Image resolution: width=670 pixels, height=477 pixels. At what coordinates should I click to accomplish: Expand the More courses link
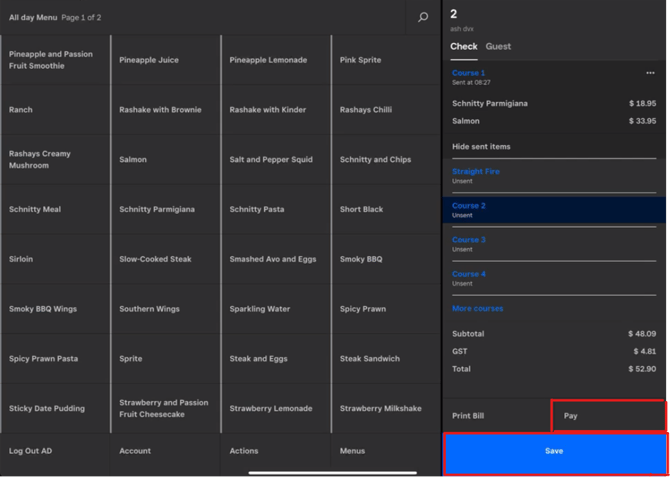coord(477,309)
